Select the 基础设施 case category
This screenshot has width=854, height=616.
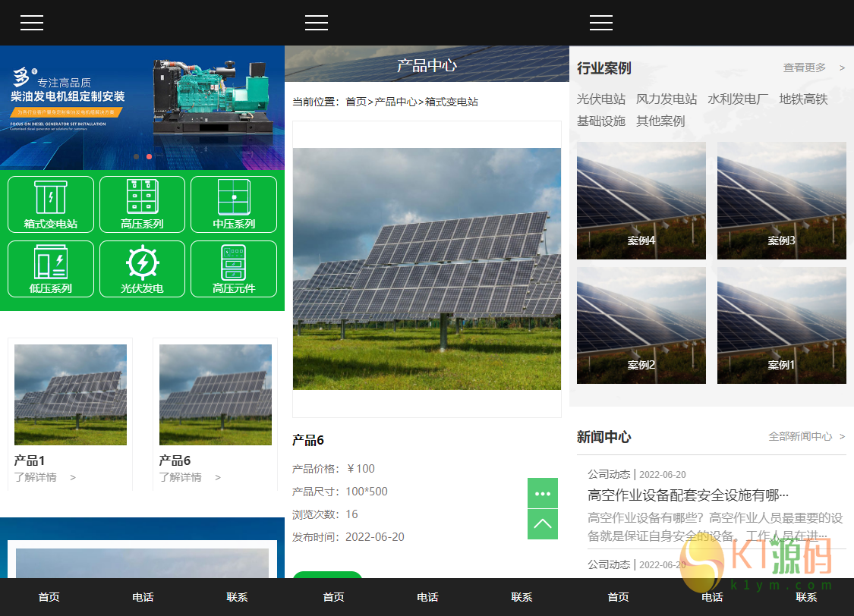[x=601, y=121]
